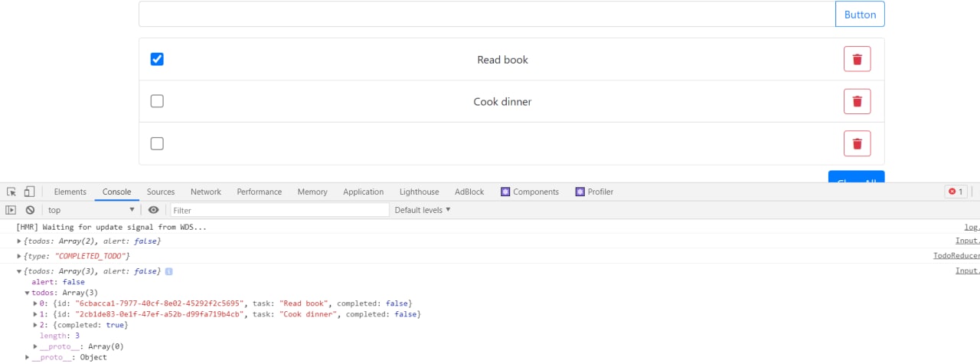Expand array item 2 with completed true
The height and width of the screenshot is (364, 980).
point(35,325)
